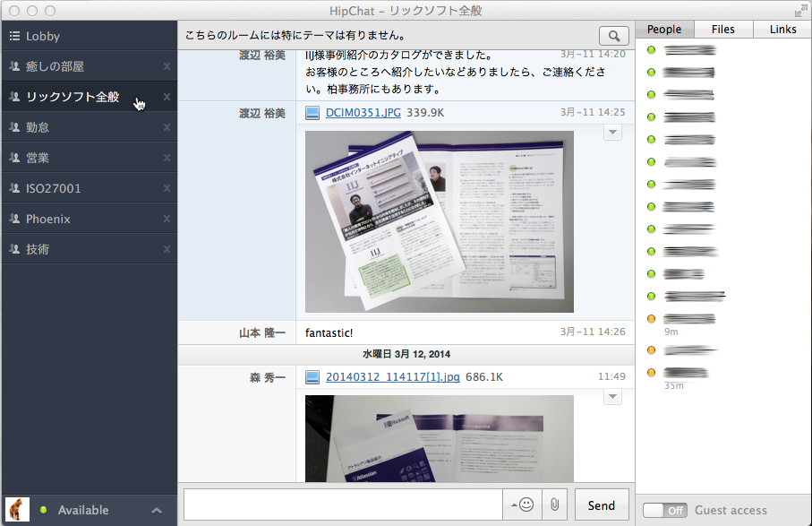Click the file size 686.1K
Image resolution: width=812 pixels, height=526 pixels.
click(x=484, y=376)
